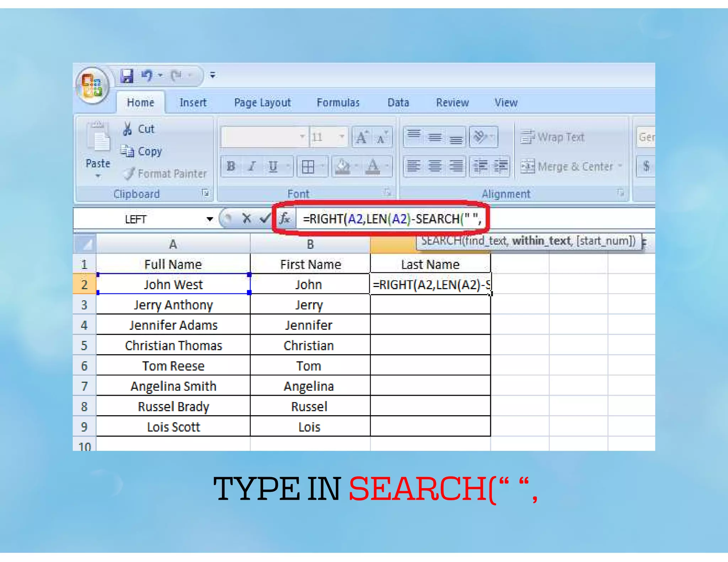The image size is (728, 562).
Task: Switch to the Formulas tab
Action: pos(338,103)
